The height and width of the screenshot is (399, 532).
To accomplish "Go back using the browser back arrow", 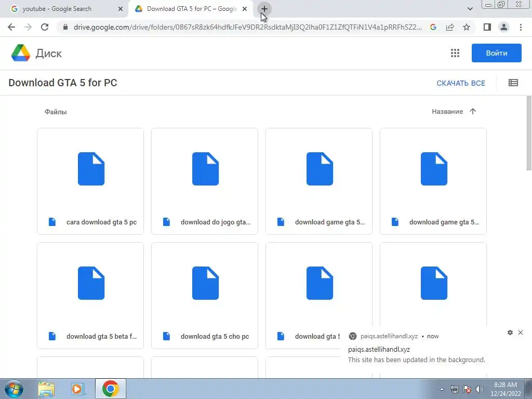I will coord(11,27).
